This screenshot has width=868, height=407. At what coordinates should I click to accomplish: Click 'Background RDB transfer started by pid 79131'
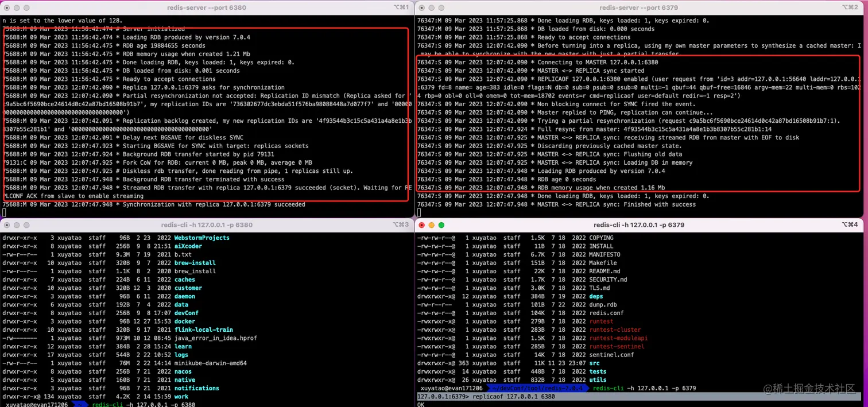point(138,154)
